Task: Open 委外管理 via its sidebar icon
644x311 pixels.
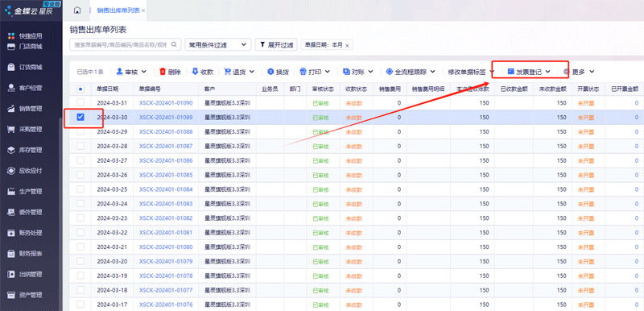Action: pos(12,213)
